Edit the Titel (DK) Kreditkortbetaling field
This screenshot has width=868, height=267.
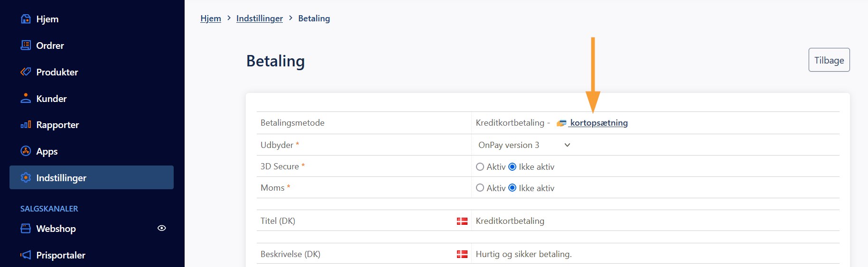[x=655, y=221]
